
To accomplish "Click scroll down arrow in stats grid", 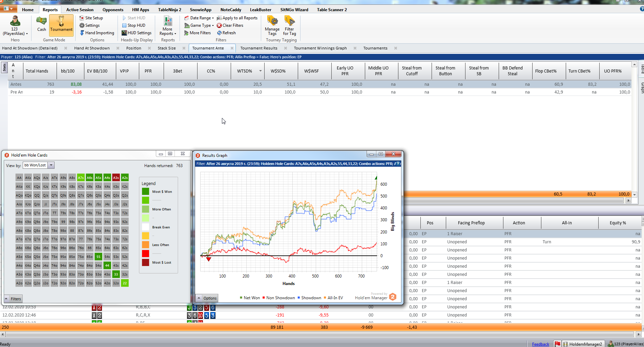I will [x=634, y=195].
